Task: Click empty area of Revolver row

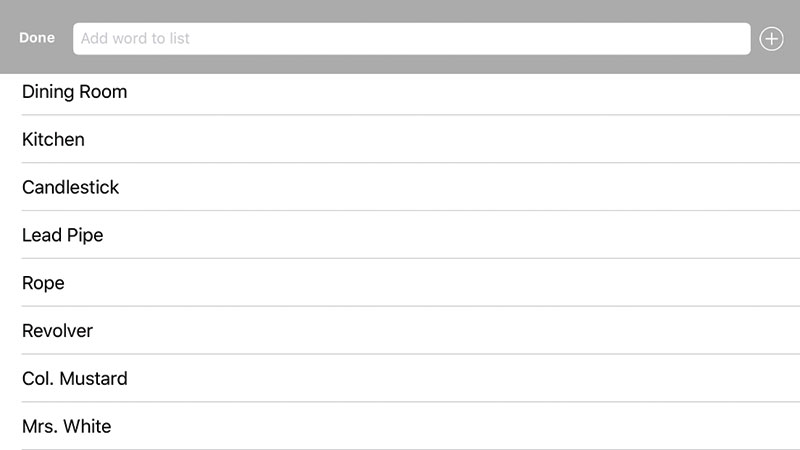Action: point(444,331)
